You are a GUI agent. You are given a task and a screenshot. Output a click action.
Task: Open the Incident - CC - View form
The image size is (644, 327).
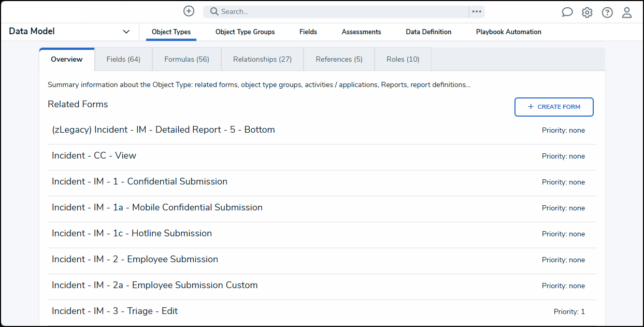pos(94,155)
